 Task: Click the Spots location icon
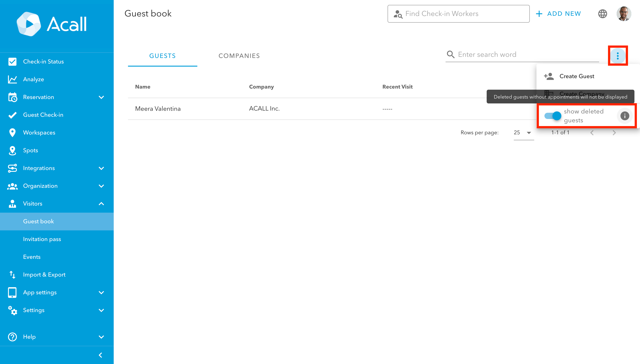tap(12, 150)
